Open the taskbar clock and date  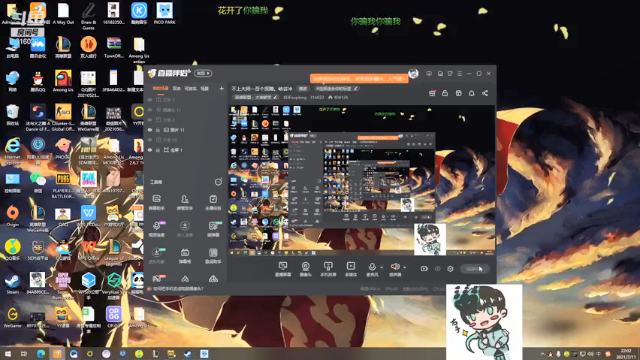626,354
